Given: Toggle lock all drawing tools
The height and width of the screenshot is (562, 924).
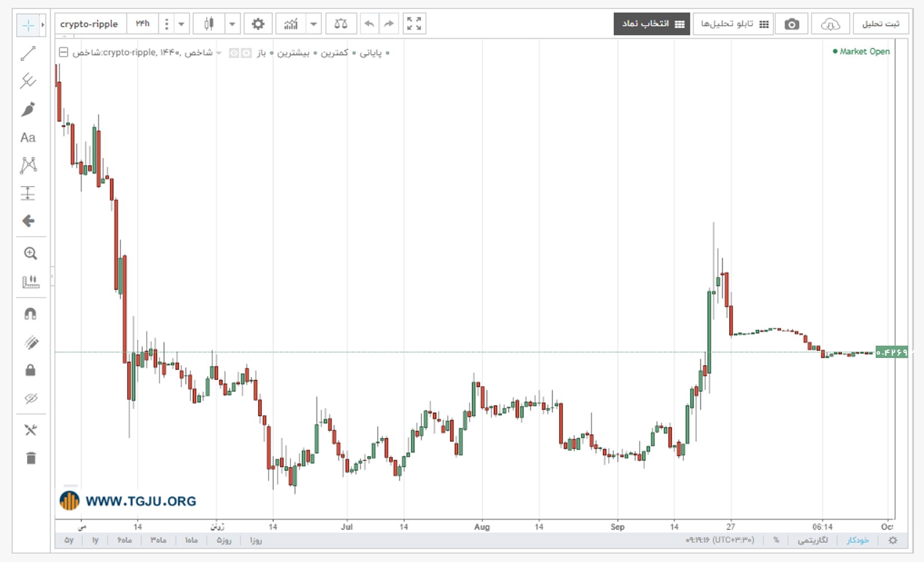Looking at the screenshot, I should pos(30,370).
